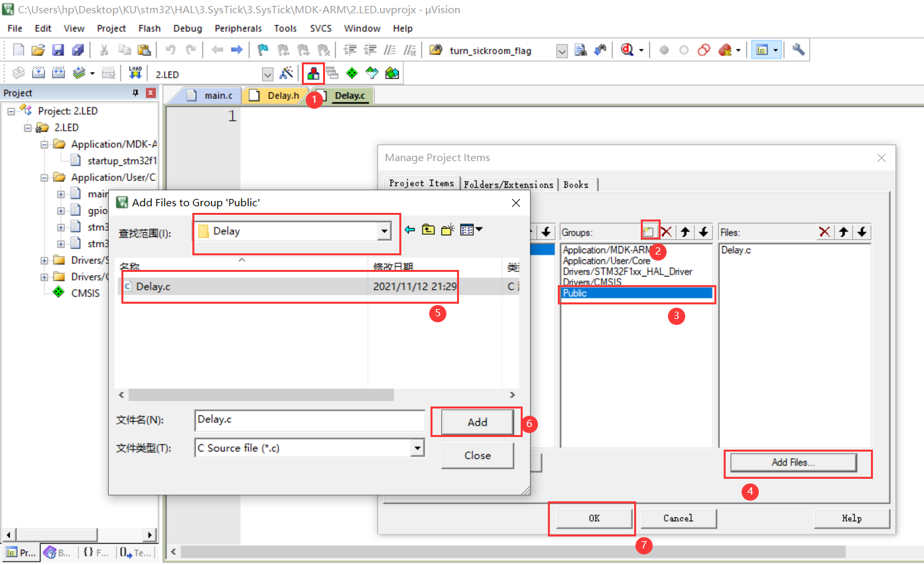924x565 pixels.
Task: Go up one folder level in file dialog
Action: click(429, 230)
